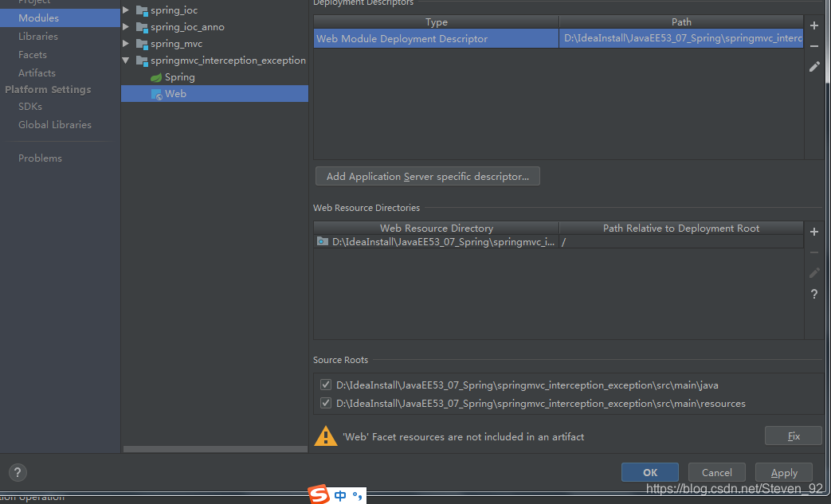Click Fix button for Web facet warning

click(x=794, y=436)
